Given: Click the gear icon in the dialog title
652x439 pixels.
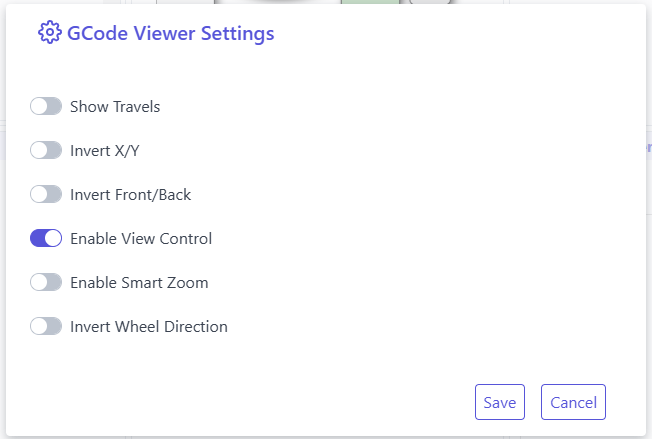Looking at the screenshot, I should [x=50, y=33].
